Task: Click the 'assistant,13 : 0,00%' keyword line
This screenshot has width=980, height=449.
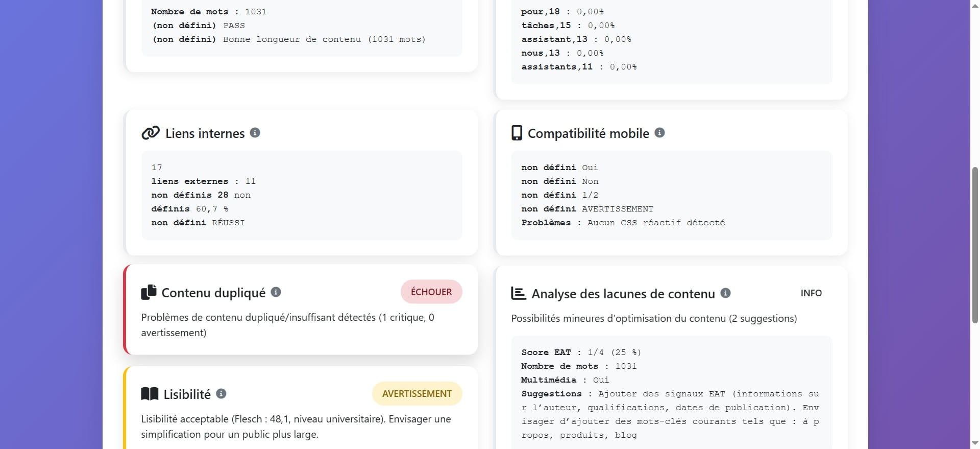Action: [576, 39]
